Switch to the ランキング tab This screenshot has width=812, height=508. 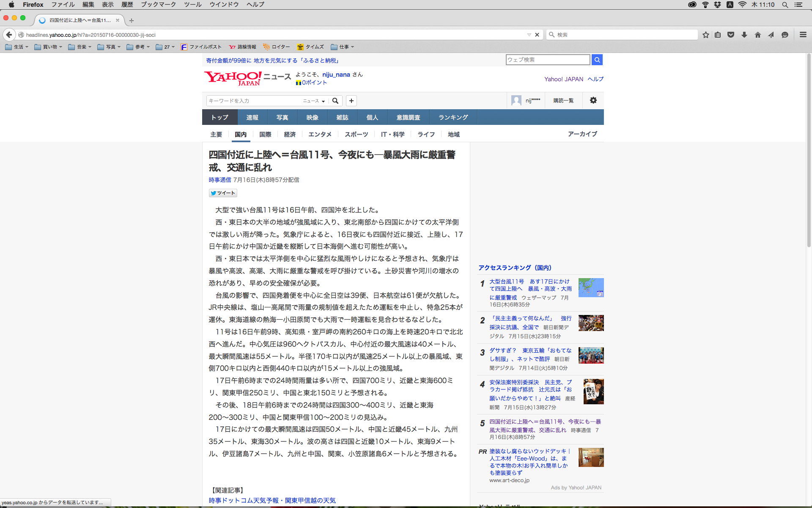[453, 117]
